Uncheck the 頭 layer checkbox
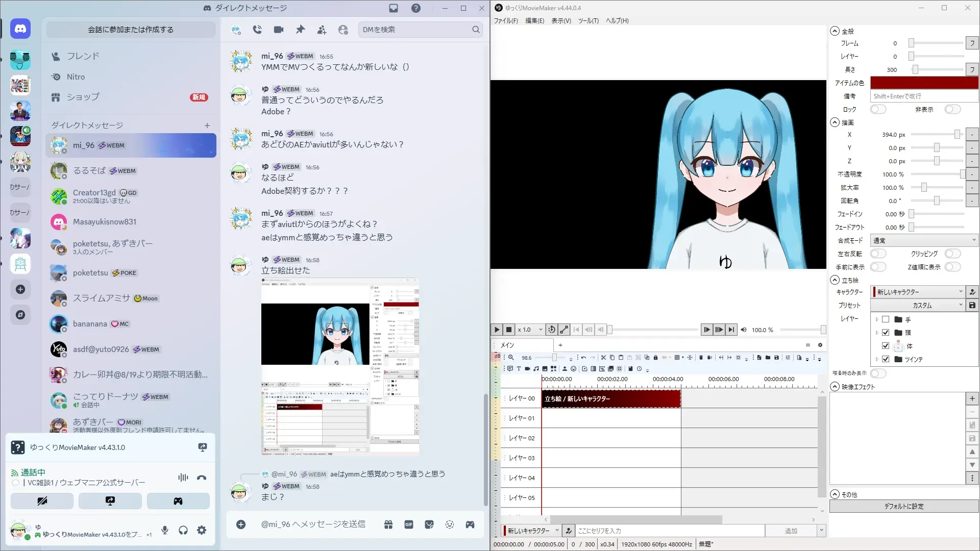The image size is (980, 551). pyautogui.click(x=886, y=333)
